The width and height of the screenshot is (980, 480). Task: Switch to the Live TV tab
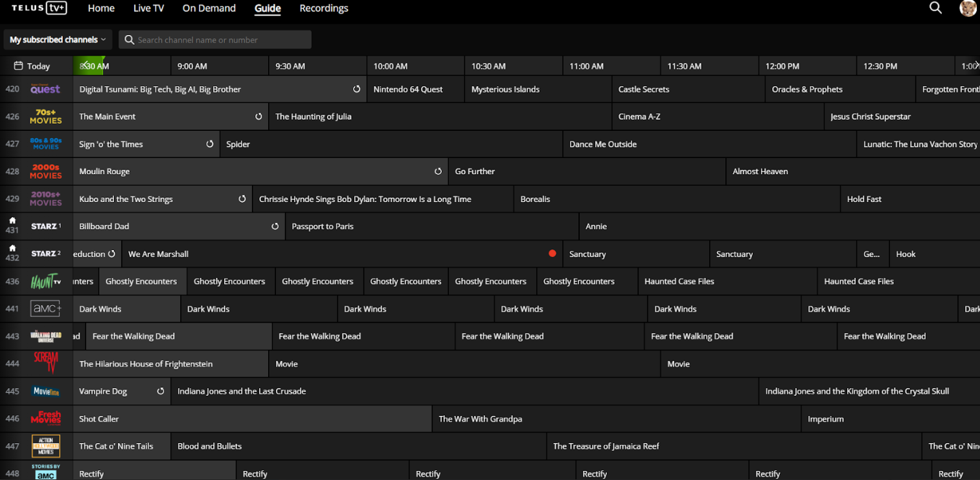[148, 8]
